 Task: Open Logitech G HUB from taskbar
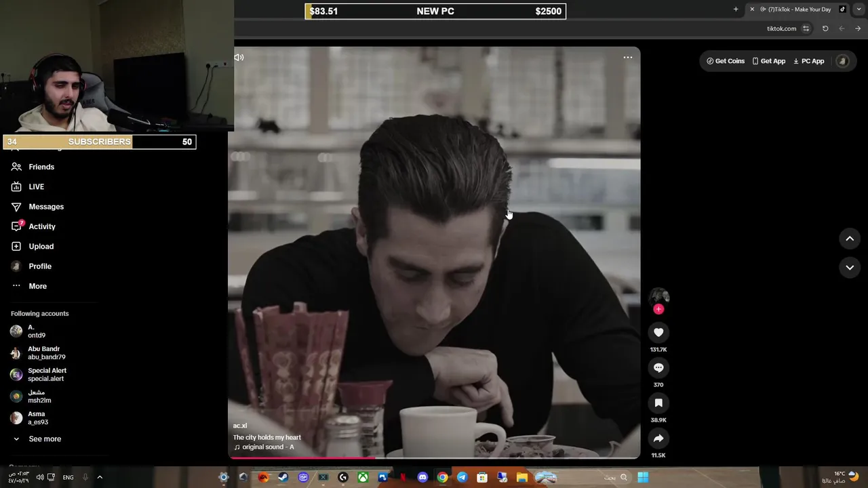click(343, 477)
